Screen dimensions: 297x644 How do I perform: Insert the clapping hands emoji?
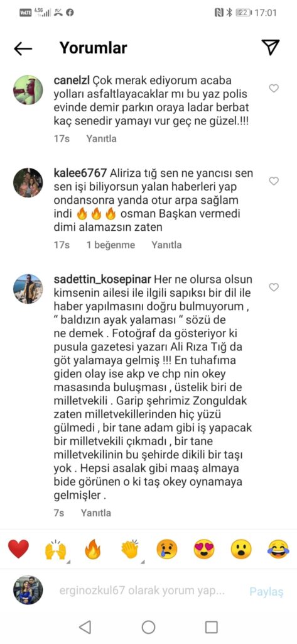tap(131, 549)
